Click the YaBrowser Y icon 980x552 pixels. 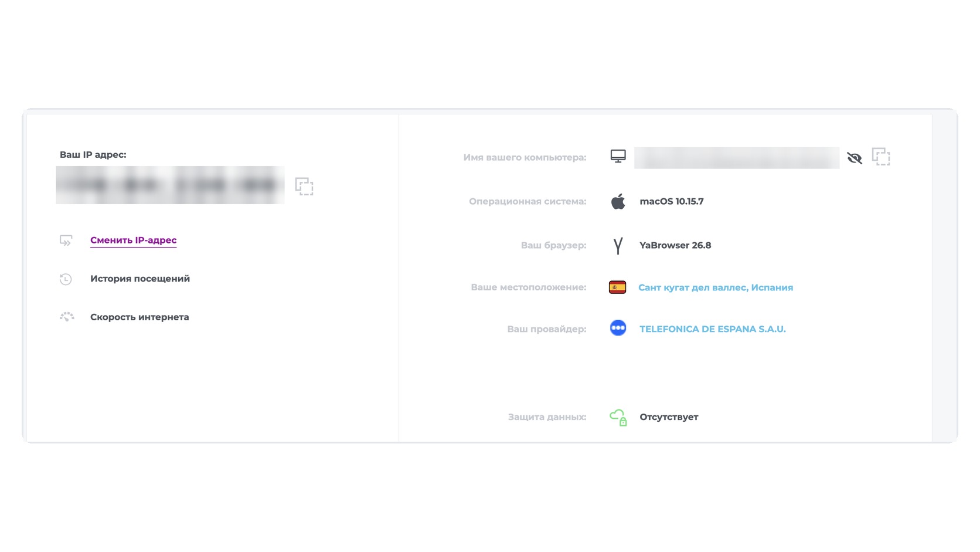tap(618, 246)
